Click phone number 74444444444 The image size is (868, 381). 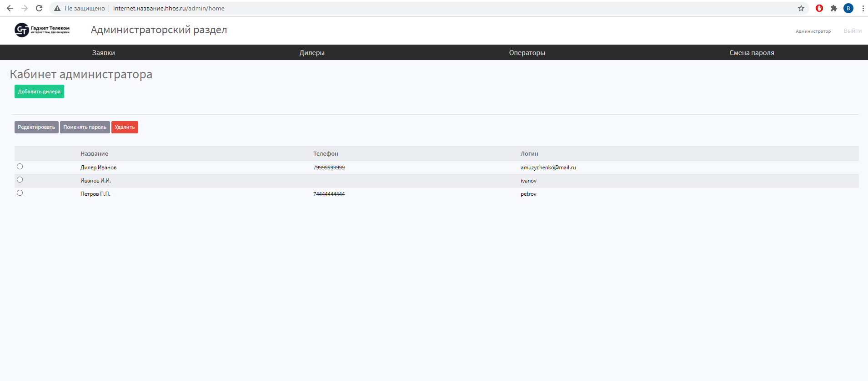point(329,194)
